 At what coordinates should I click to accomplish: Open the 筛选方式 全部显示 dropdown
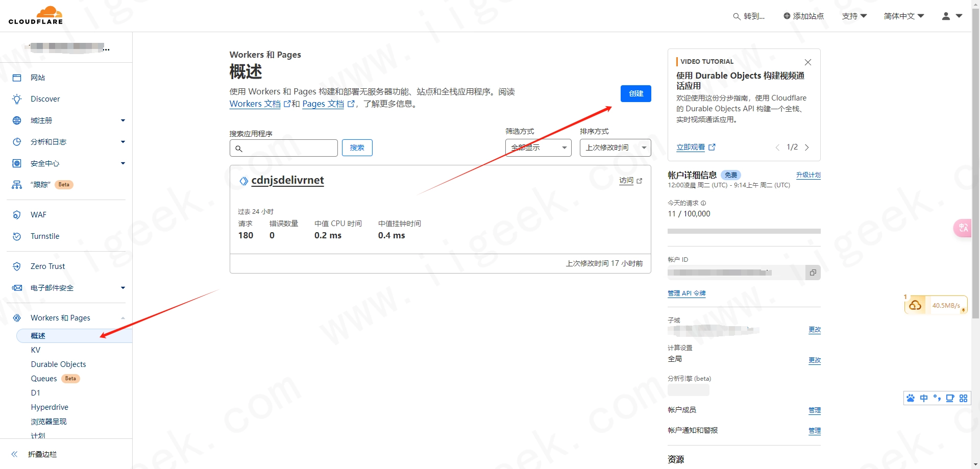click(538, 147)
